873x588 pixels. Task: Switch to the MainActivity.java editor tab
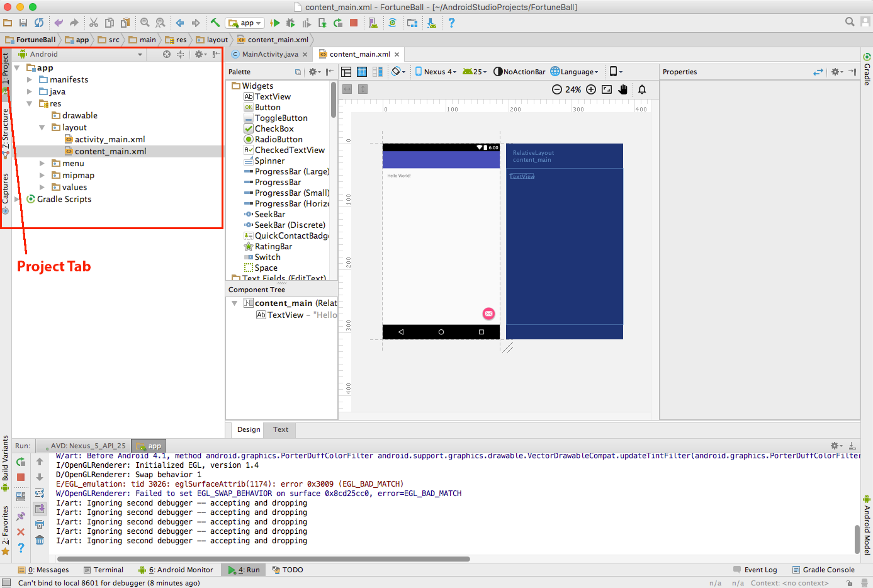pos(269,54)
